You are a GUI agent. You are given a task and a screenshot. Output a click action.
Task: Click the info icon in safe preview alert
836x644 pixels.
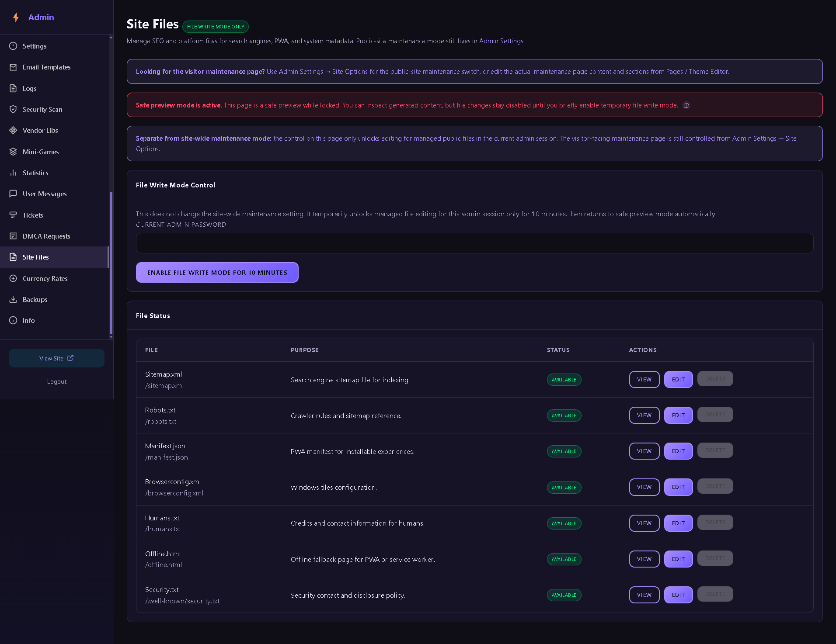click(x=686, y=105)
